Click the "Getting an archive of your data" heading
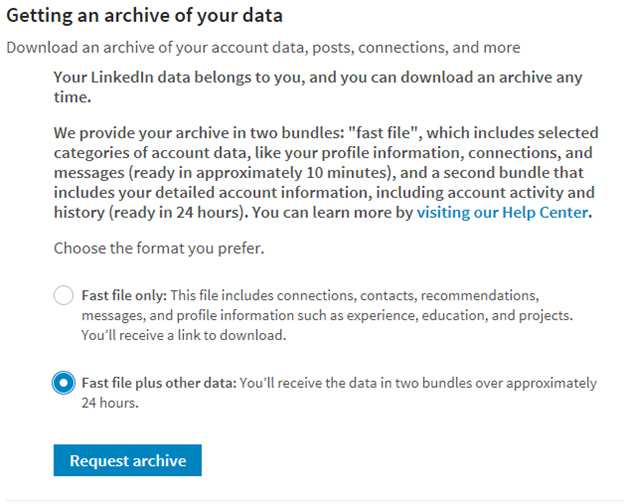 [x=145, y=16]
